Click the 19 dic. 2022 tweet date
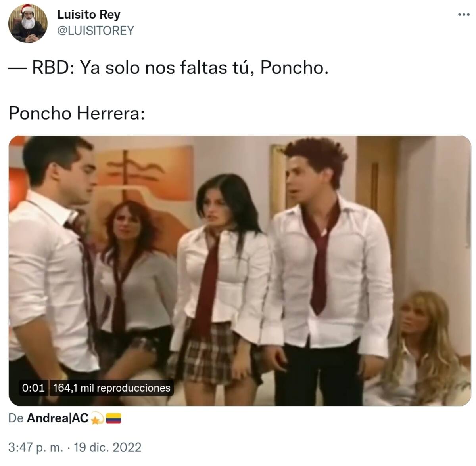This screenshot has width=476, height=466. coord(107,447)
